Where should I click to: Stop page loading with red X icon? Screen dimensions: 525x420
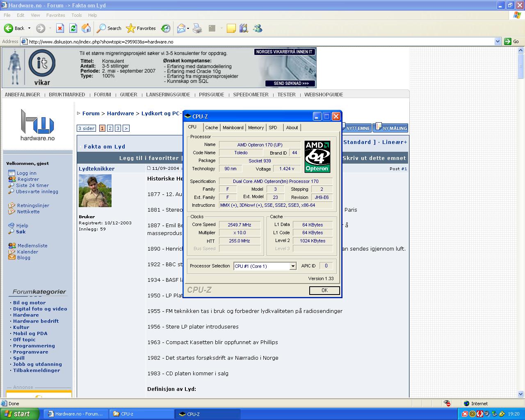[60, 28]
